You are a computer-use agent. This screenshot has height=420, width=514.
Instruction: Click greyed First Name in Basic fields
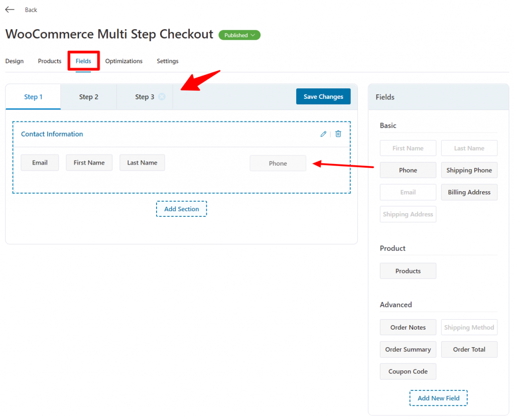coord(408,148)
